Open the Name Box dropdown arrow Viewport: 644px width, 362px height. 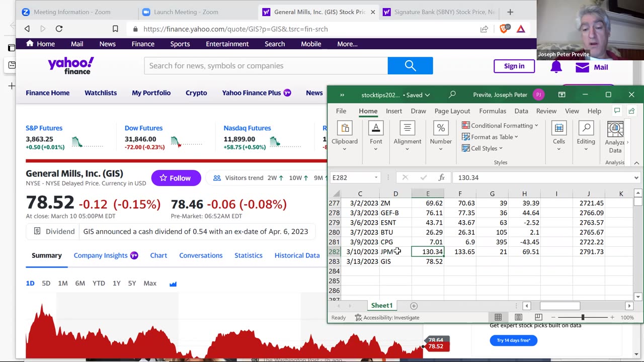coord(376,177)
